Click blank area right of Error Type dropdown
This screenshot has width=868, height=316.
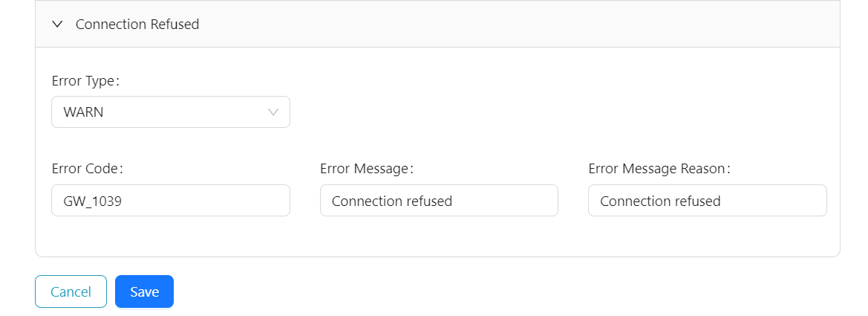557,112
